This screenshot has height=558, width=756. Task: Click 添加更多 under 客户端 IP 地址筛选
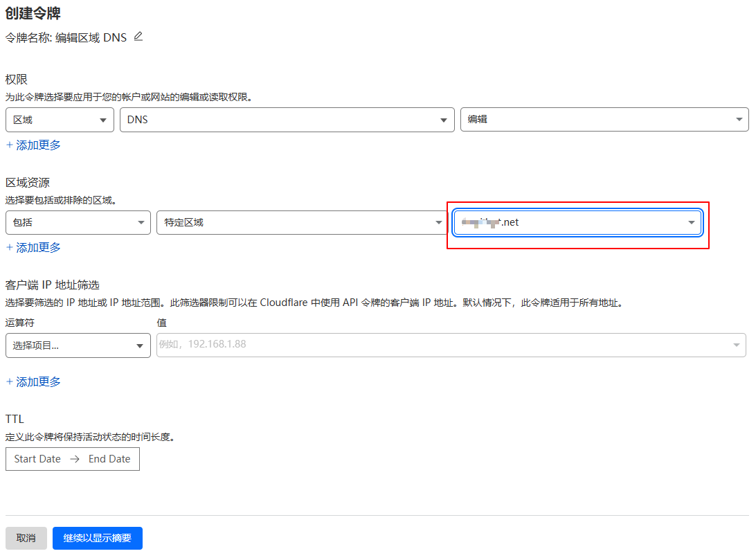tap(33, 381)
